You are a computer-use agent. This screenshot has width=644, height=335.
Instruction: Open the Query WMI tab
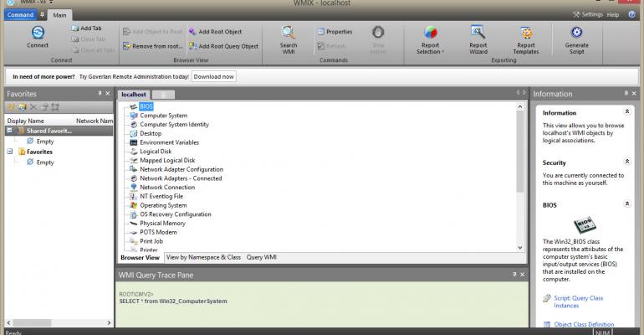click(x=261, y=257)
